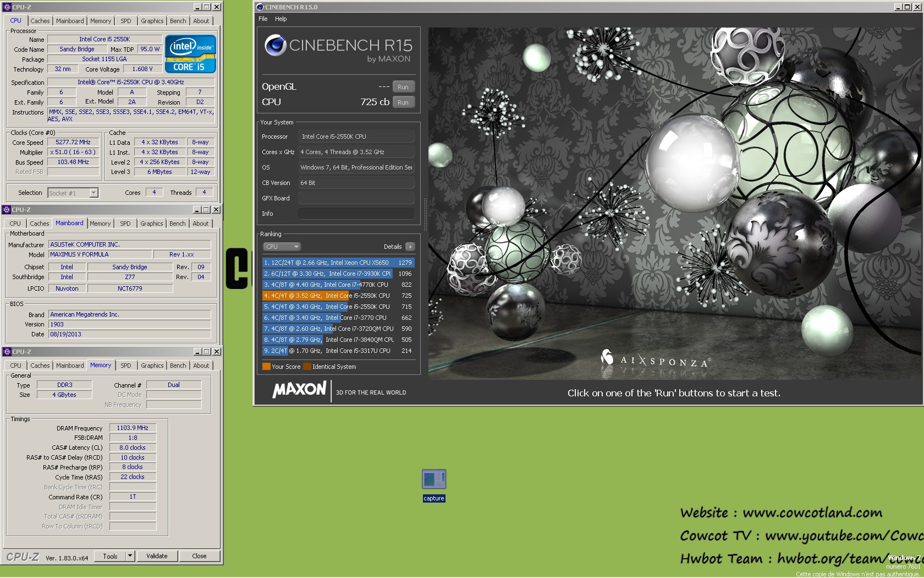Maximize the Cinebench R15.0 window
Screen dimensions: 924x578
[907, 7]
